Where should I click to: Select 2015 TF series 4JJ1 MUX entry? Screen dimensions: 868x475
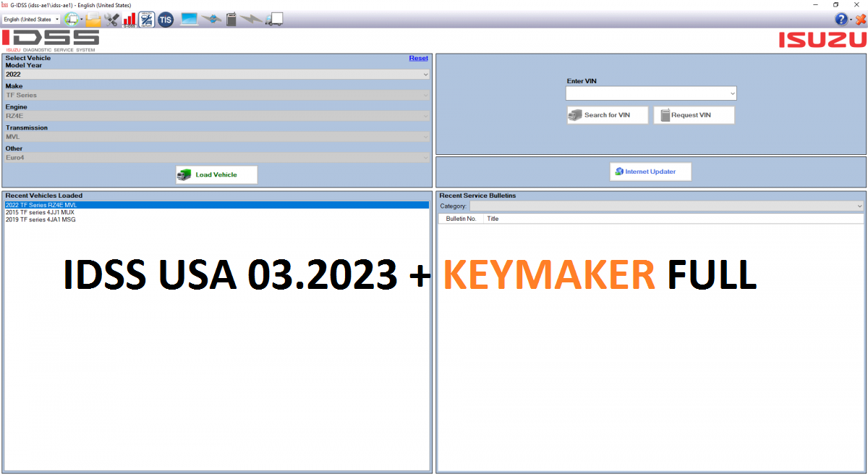click(x=40, y=212)
